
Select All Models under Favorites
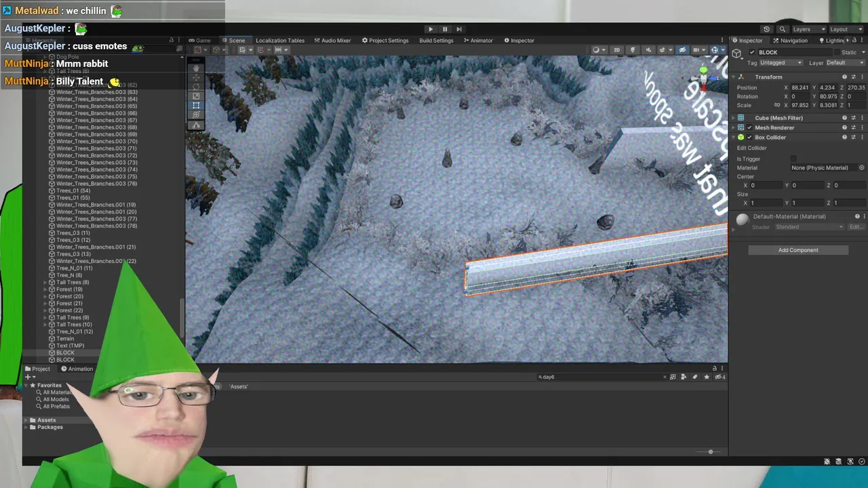[x=56, y=399]
